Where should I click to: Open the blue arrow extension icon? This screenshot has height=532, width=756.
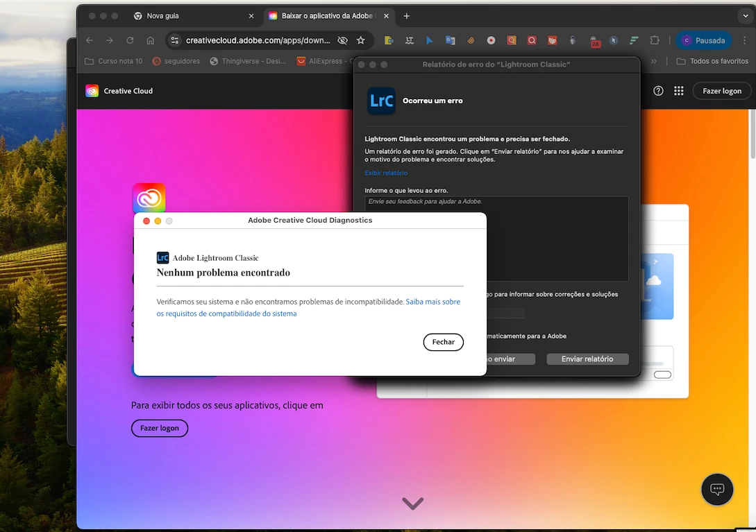430,40
